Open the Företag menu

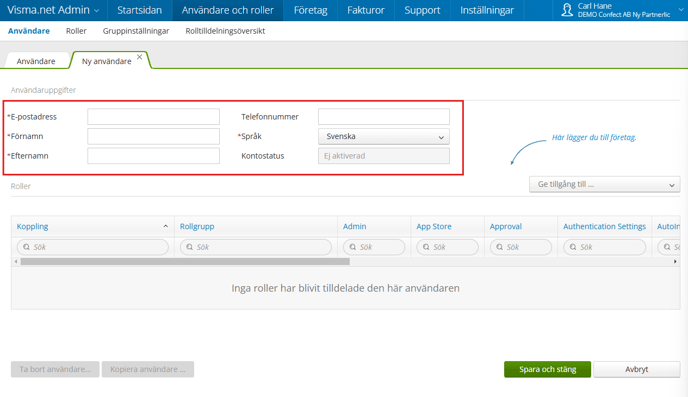(311, 10)
